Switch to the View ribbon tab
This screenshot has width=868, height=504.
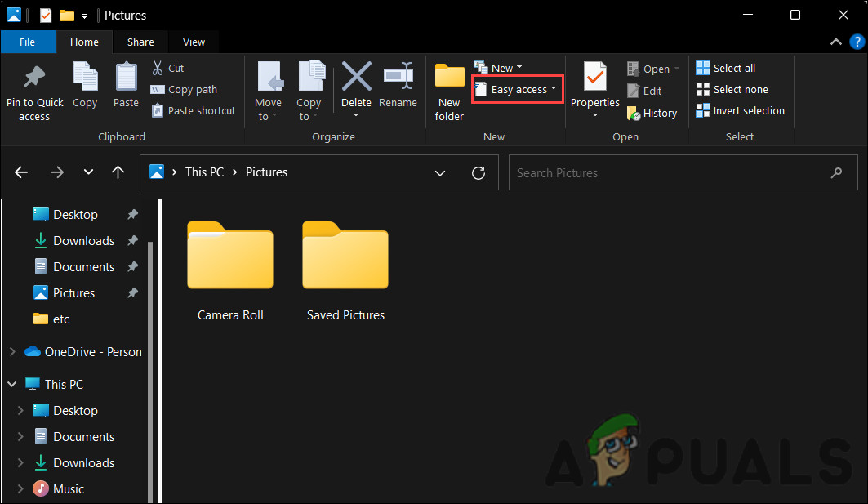point(194,42)
